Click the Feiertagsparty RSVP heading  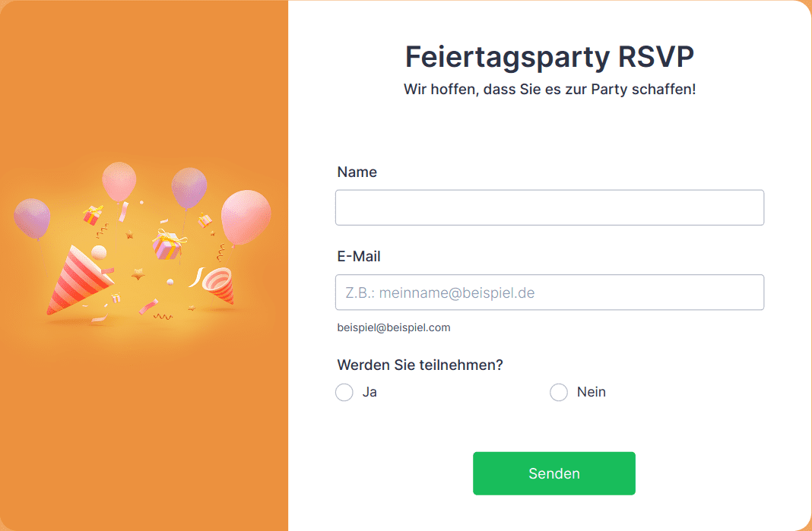coord(550,56)
